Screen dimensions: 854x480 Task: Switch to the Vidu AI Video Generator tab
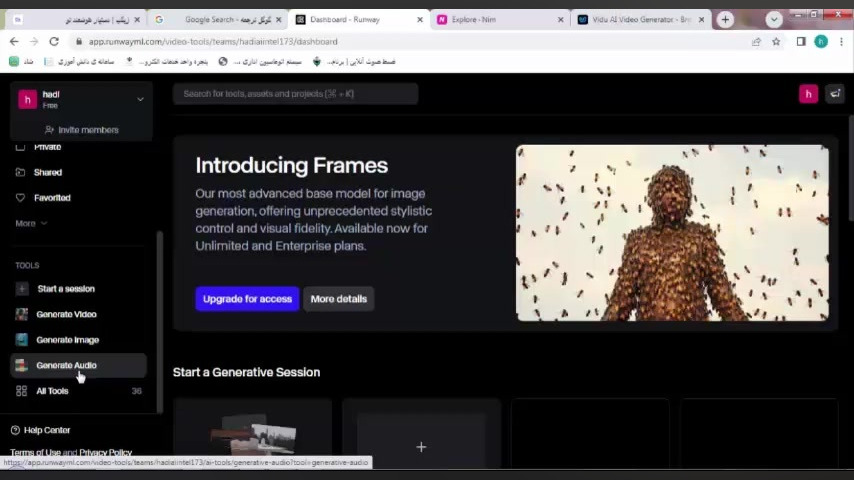coord(640,20)
